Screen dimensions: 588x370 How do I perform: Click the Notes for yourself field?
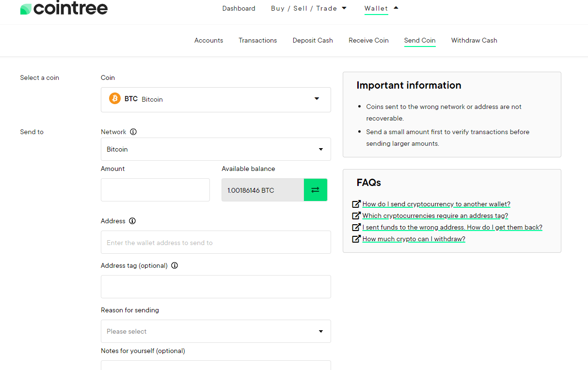216,365
